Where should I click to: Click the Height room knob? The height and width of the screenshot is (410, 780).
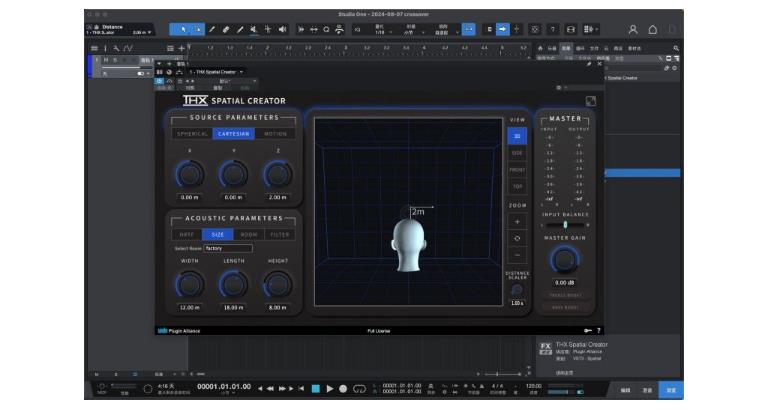[x=278, y=285]
